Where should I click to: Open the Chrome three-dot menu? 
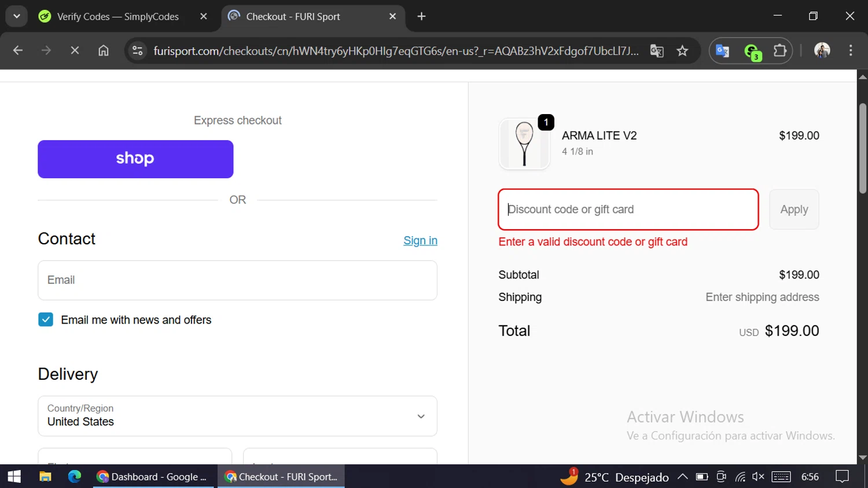[851, 51]
